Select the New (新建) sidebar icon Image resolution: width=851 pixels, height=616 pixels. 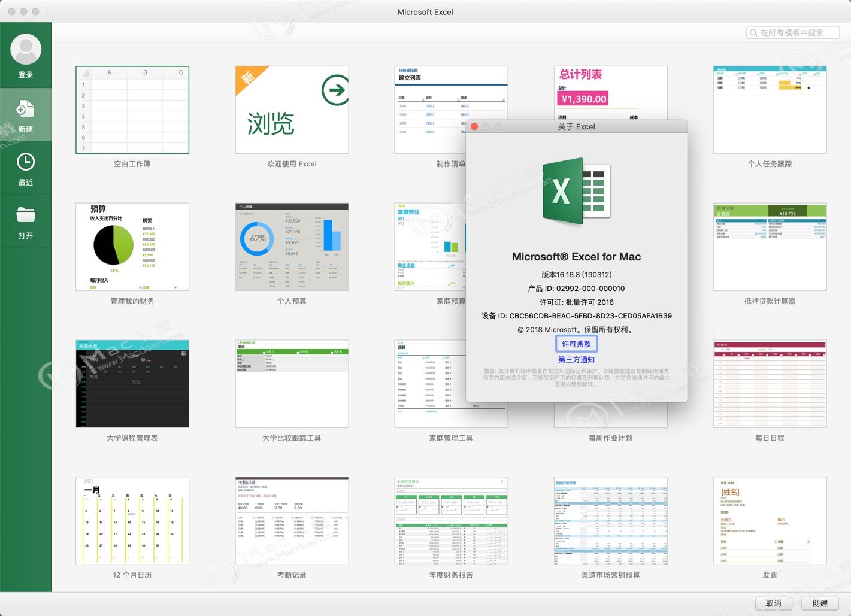coord(25,109)
